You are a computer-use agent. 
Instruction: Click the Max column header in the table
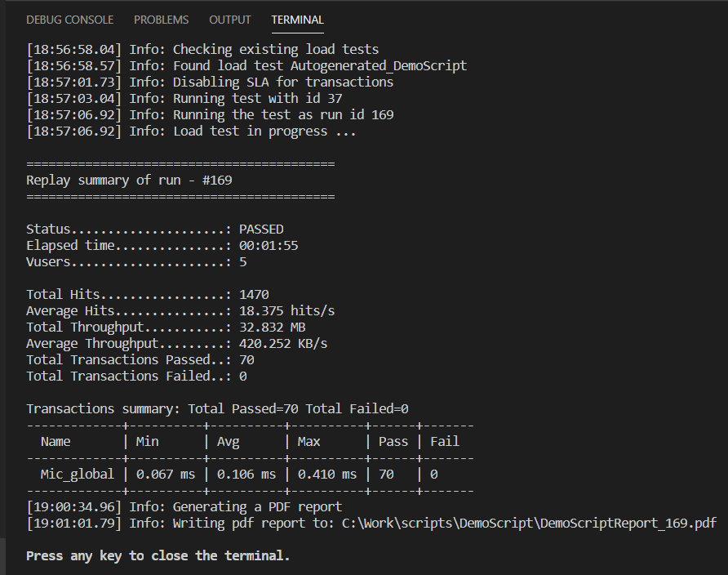click(309, 441)
